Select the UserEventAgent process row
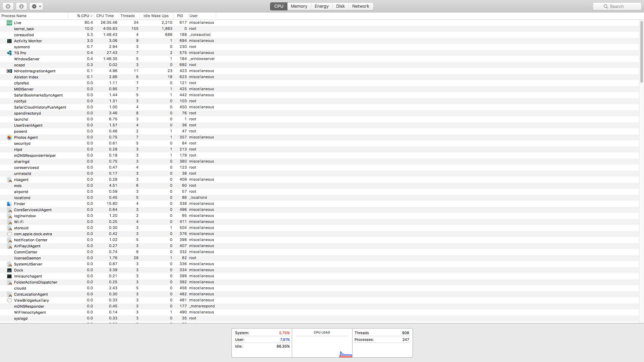Screen dimensions: 644x362 pyautogui.click(x=319, y=125)
